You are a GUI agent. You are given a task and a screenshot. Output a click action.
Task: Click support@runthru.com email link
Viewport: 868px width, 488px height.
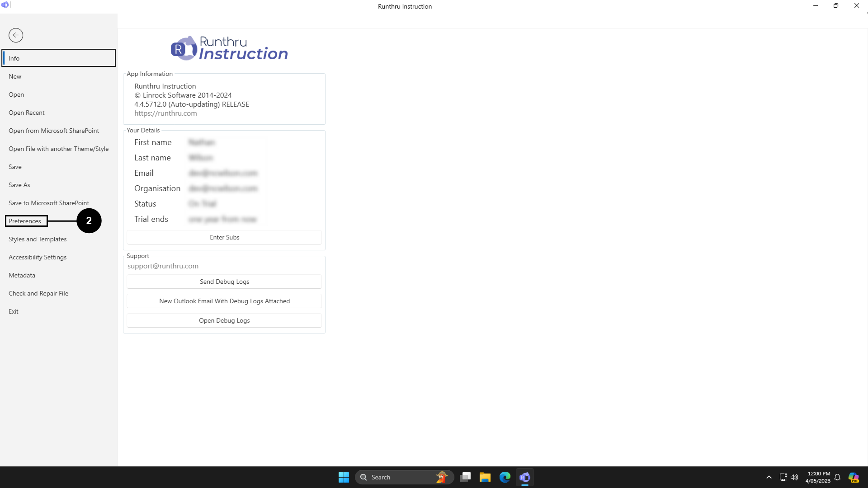[x=163, y=266]
